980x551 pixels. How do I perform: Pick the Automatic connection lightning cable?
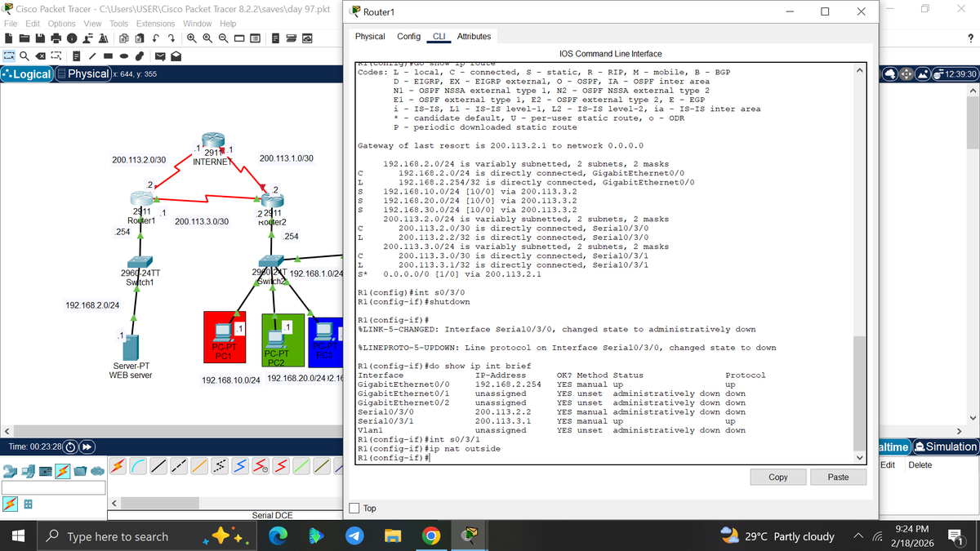(x=118, y=464)
